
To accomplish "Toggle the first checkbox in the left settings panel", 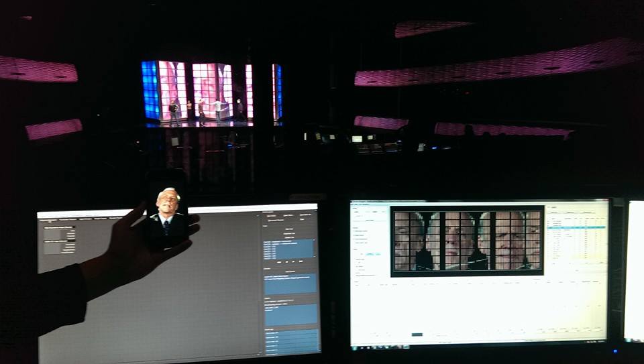I will (354, 230).
